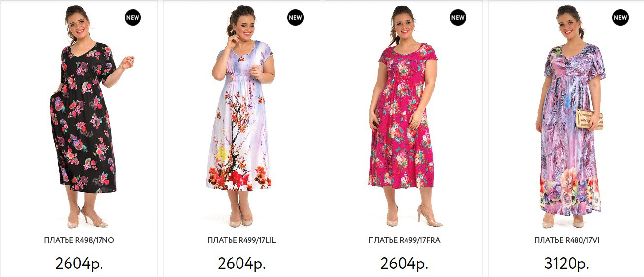Open the violet maxi dress photo
The image size is (644, 277).
click(x=569, y=117)
